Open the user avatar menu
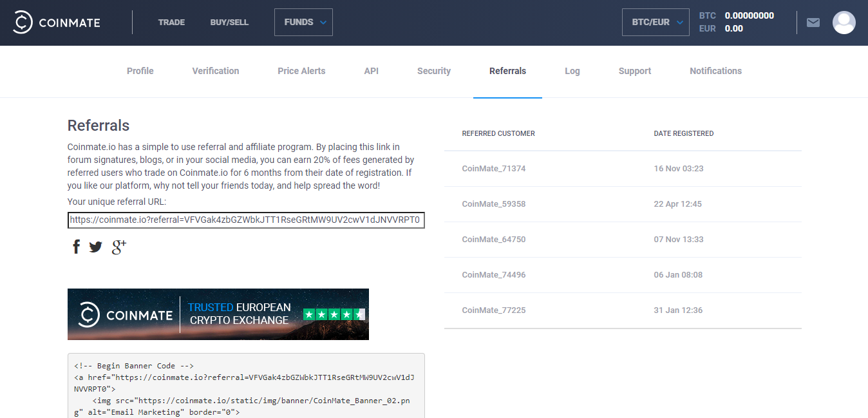 pos(844,23)
